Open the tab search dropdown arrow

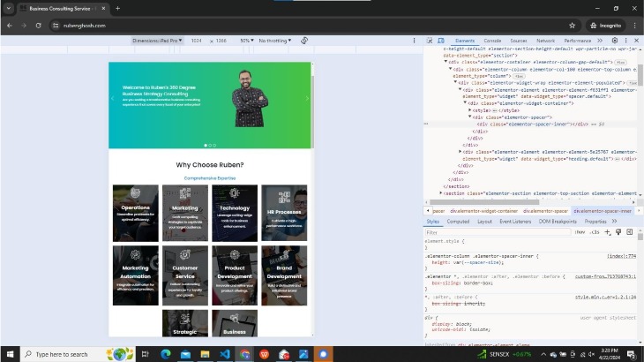tap(9, 8)
